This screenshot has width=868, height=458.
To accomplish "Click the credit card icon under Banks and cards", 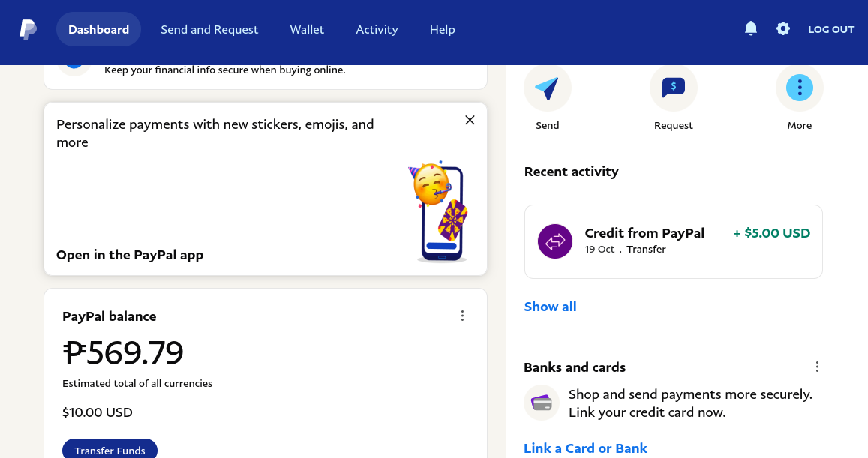I will [542, 403].
